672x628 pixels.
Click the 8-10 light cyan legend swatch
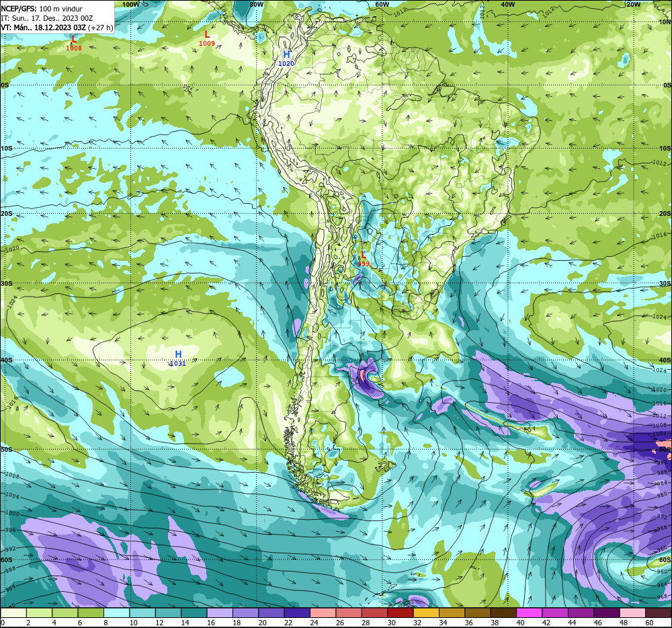click(116, 613)
